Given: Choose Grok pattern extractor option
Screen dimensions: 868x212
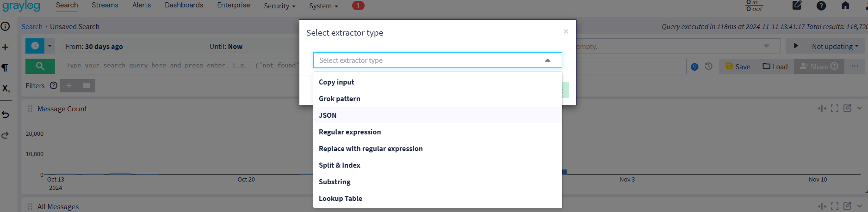Looking at the screenshot, I should tap(339, 99).
